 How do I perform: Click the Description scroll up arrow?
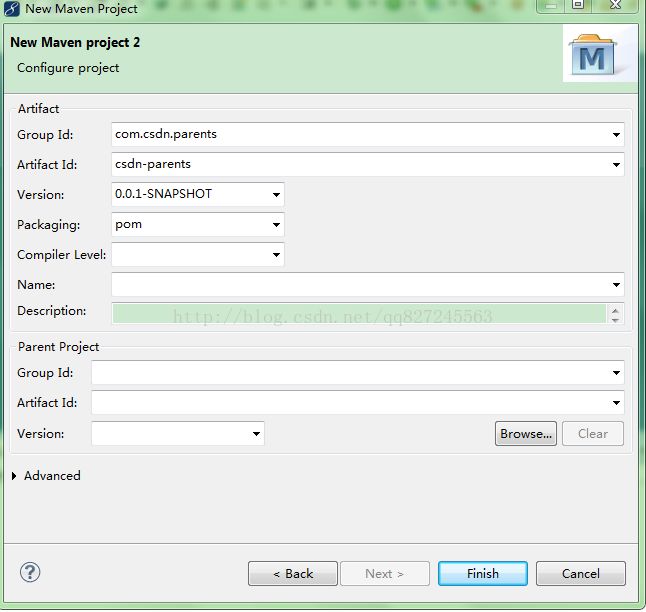[x=616, y=310]
